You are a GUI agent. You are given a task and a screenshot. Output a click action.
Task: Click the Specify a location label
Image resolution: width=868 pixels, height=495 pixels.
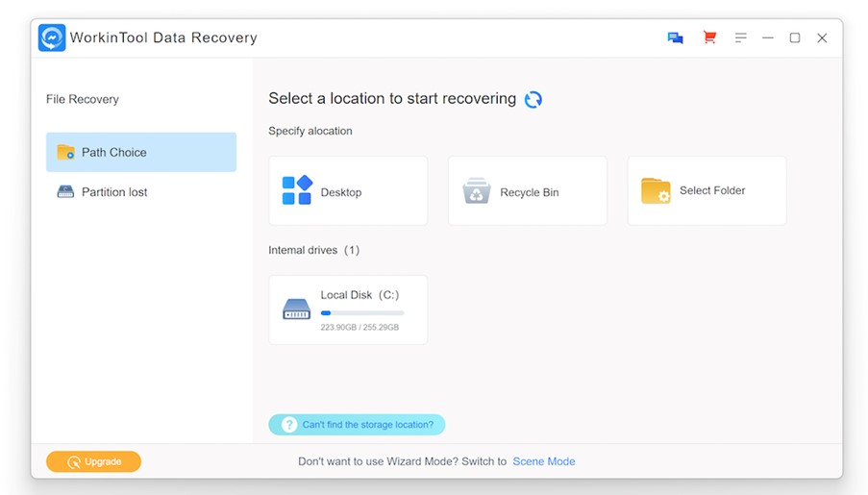(310, 132)
